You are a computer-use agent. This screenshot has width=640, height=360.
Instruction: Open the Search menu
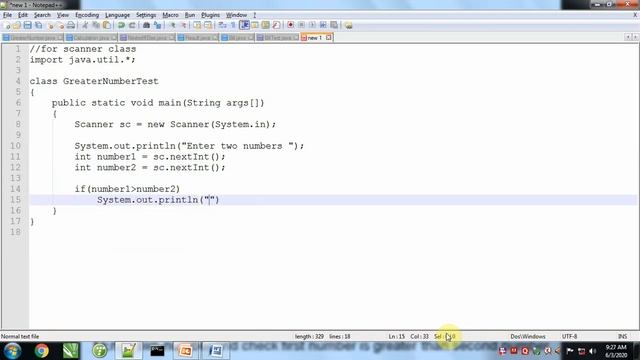click(x=42, y=15)
